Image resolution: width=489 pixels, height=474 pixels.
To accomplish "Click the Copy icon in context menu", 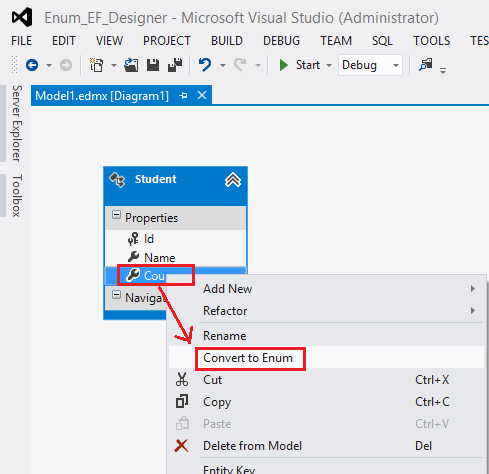I will 182,402.
